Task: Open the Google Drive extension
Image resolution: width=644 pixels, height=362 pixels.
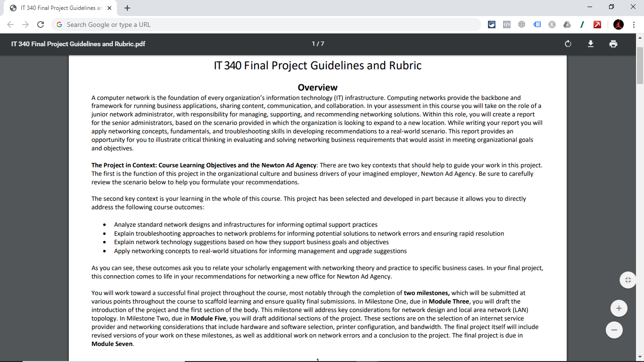Action: pos(567,25)
